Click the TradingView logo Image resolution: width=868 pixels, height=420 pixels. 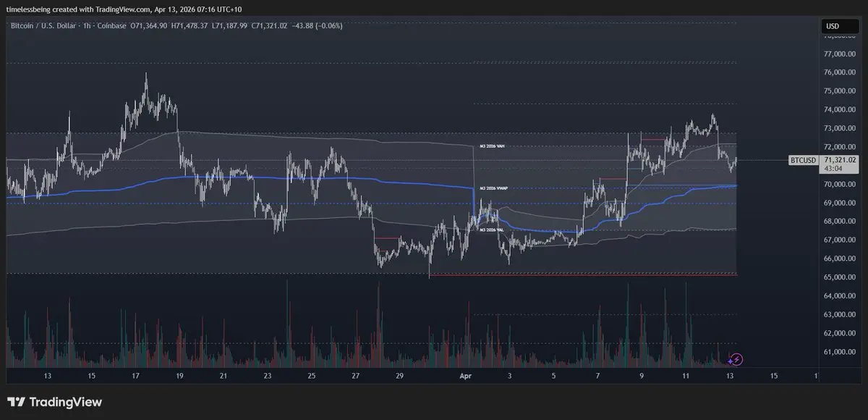(x=55, y=402)
